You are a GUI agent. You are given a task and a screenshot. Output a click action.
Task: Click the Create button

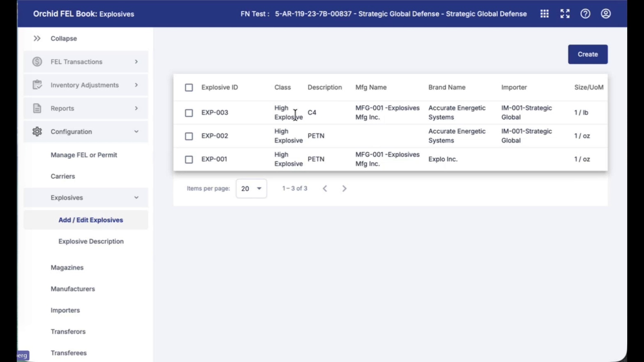click(x=588, y=54)
